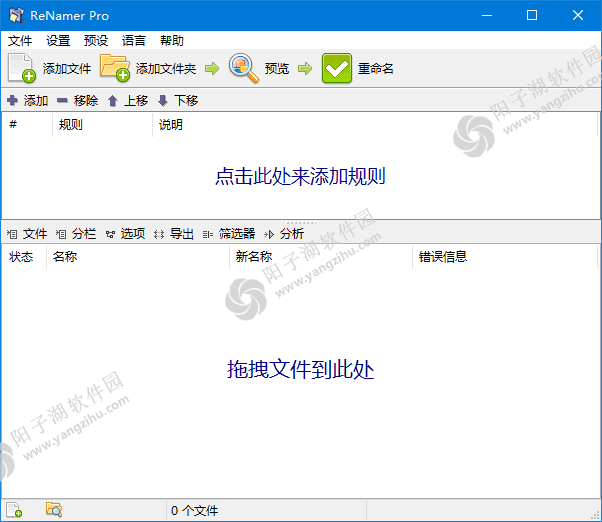Click the Add Folders (添加文件夹) folder icon
Image resolution: width=602 pixels, height=522 pixels.
click(115, 68)
